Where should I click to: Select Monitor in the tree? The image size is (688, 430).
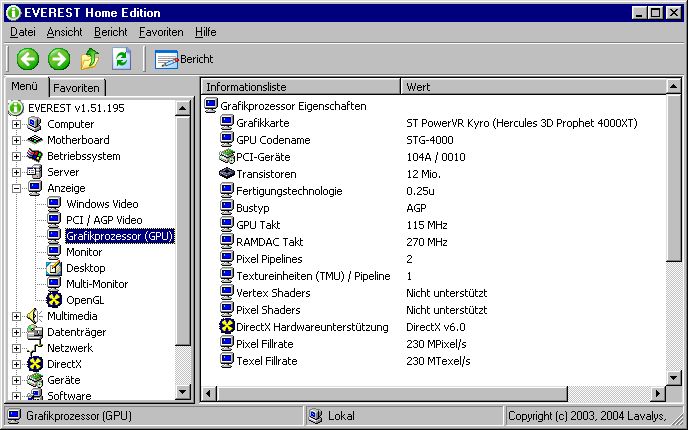84,252
